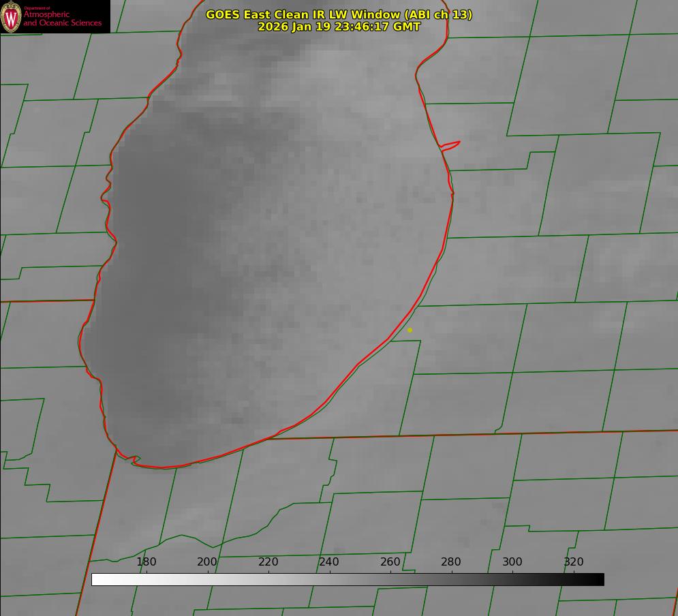Click the small "Department of" text
This screenshot has width=678, height=616.
point(37,8)
